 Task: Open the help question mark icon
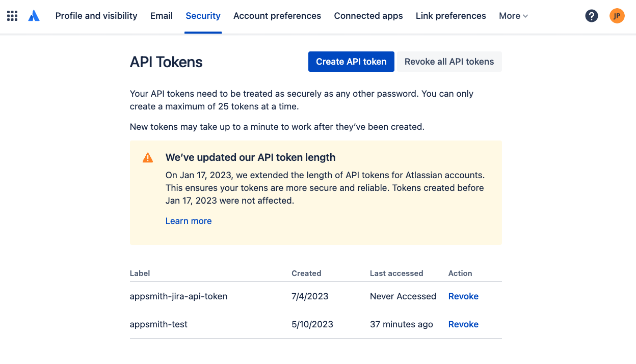pyautogui.click(x=591, y=15)
